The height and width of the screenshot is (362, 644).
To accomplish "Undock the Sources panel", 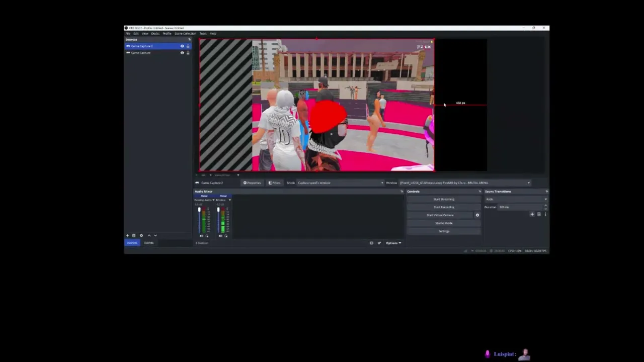I will (x=189, y=39).
